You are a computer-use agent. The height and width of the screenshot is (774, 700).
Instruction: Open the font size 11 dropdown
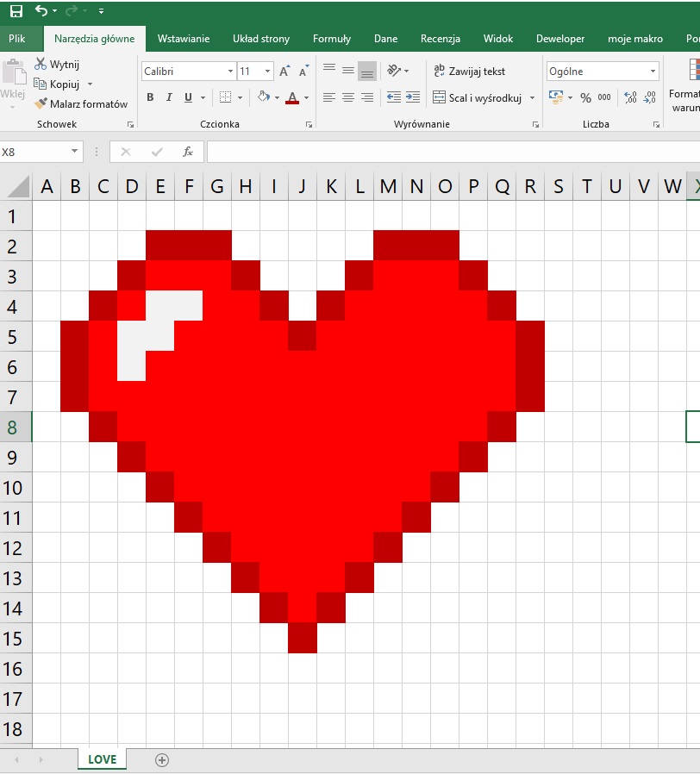coord(267,71)
